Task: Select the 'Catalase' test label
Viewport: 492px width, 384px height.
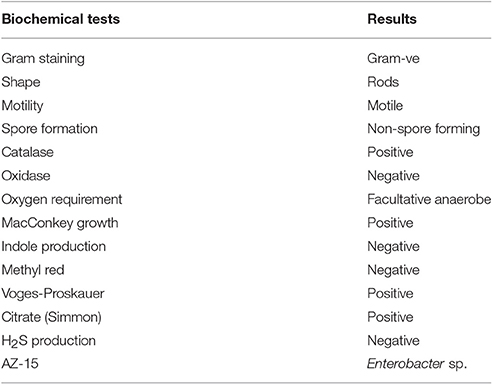Action: (27, 152)
